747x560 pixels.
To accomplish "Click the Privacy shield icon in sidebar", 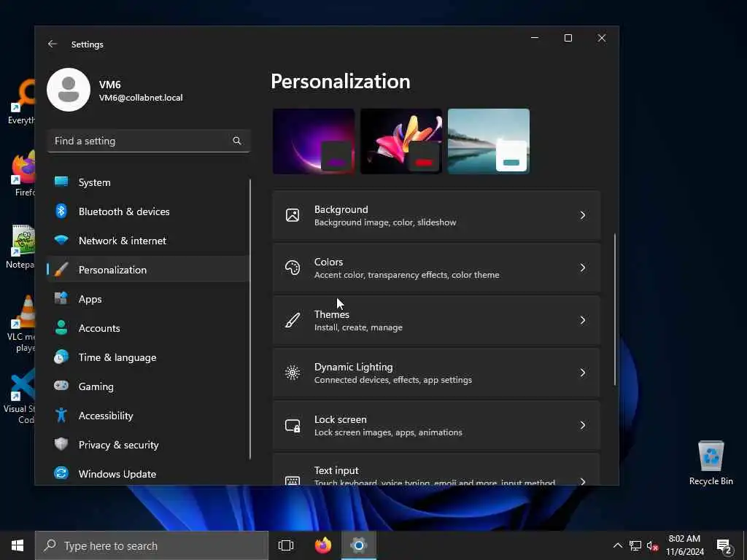I will (x=61, y=444).
